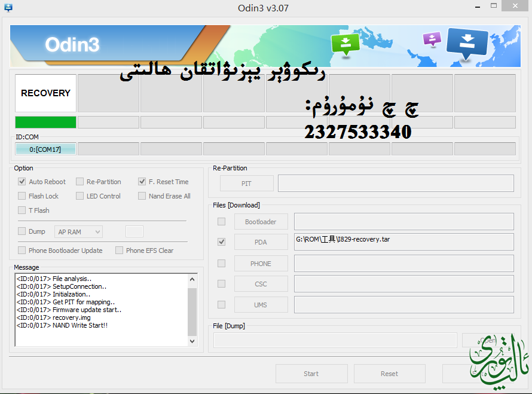Click the 'recovery.img' log line
The height and width of the screenshot is (394, 532).
pyautogui.click(x=54, y=317)
